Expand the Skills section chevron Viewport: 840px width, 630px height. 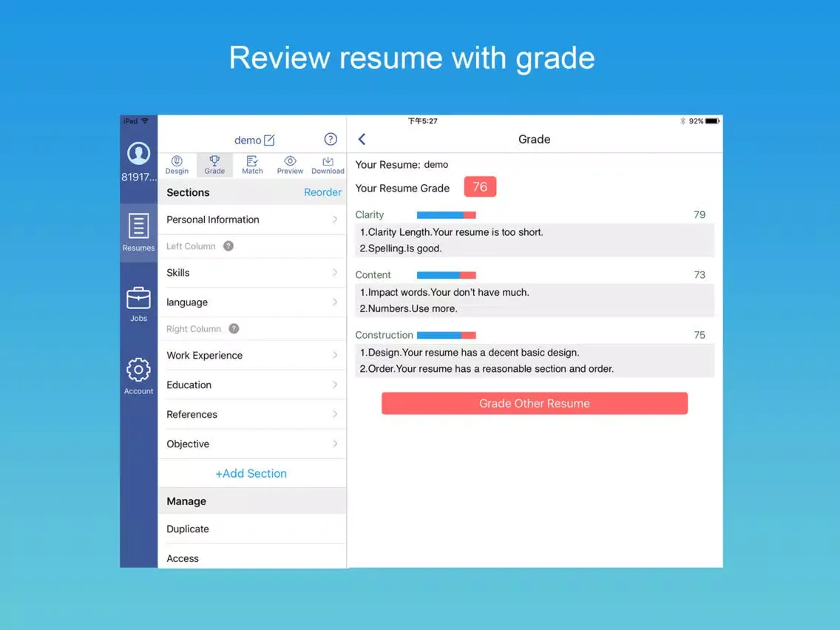[x=335, y=273]
